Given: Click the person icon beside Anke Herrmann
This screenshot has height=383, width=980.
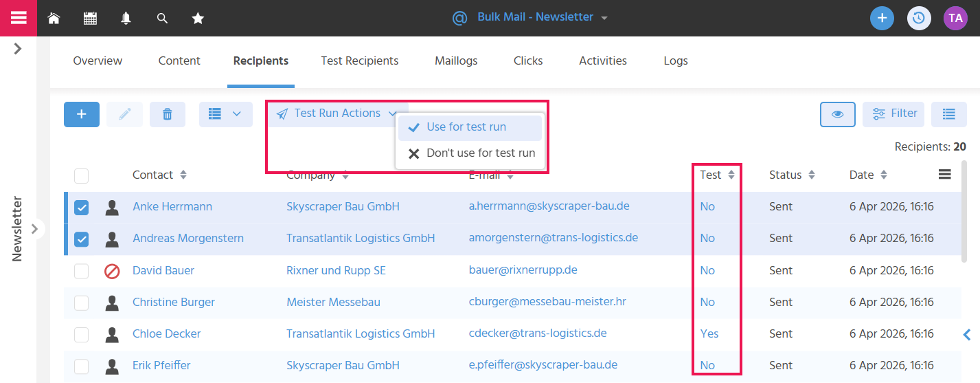Looking at the screenshot, I should (x=112, y=207).
